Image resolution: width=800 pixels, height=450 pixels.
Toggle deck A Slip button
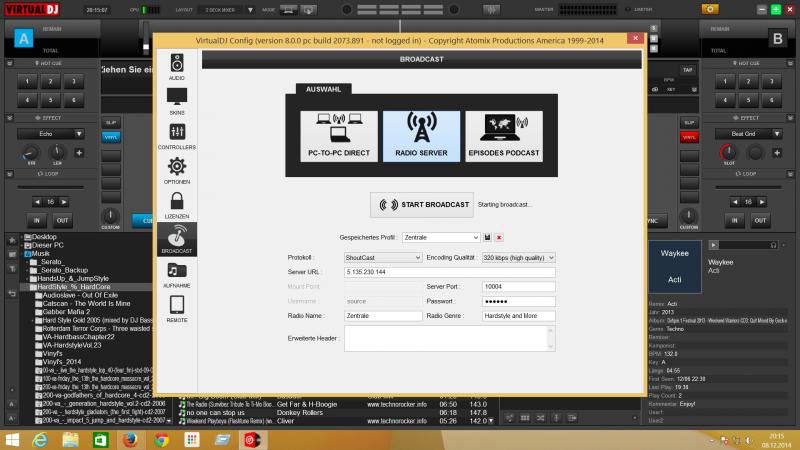111,122
